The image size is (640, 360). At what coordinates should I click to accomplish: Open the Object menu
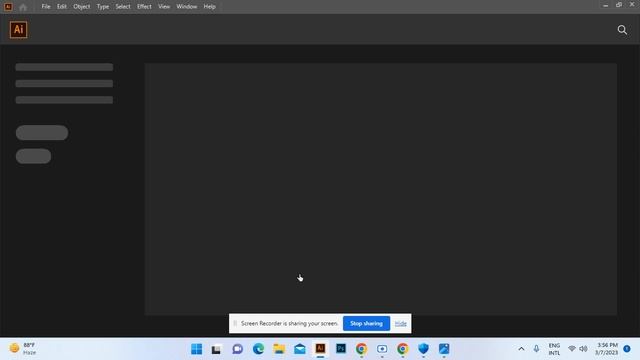[82, 7]
